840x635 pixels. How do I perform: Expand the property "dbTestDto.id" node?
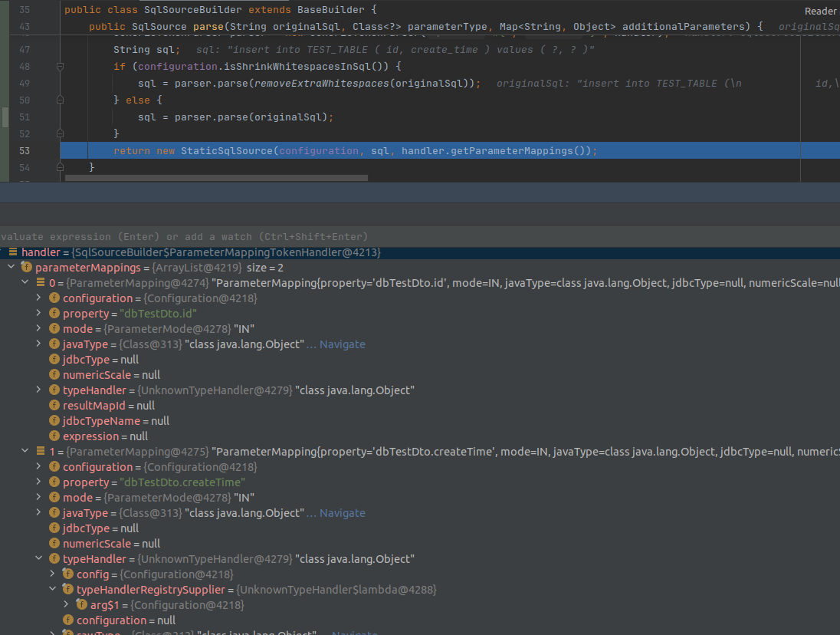[x=38, y=313]
